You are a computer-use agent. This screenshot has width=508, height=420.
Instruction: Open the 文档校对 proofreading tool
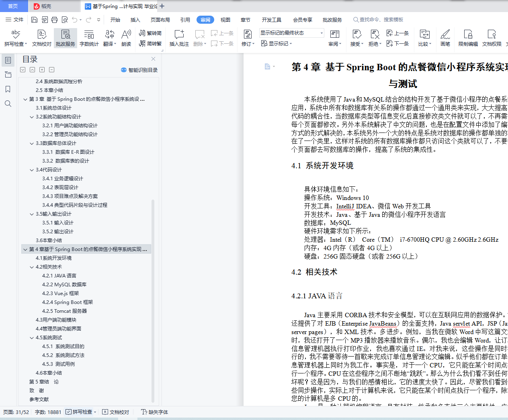tap(42, 38)
